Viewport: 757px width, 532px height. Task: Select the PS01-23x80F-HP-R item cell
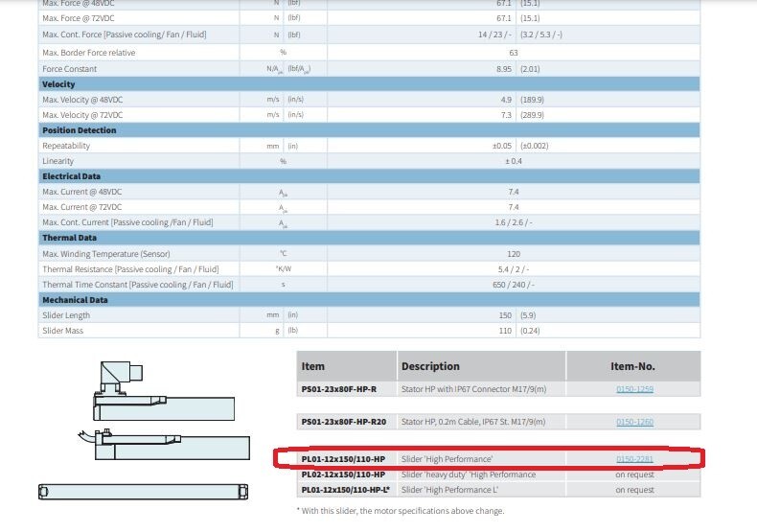[346, 389]
